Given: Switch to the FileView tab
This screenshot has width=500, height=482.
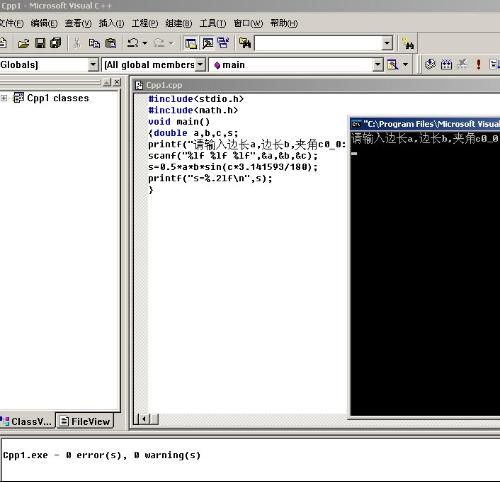Looking at the screenshot, I should (85, 422).
